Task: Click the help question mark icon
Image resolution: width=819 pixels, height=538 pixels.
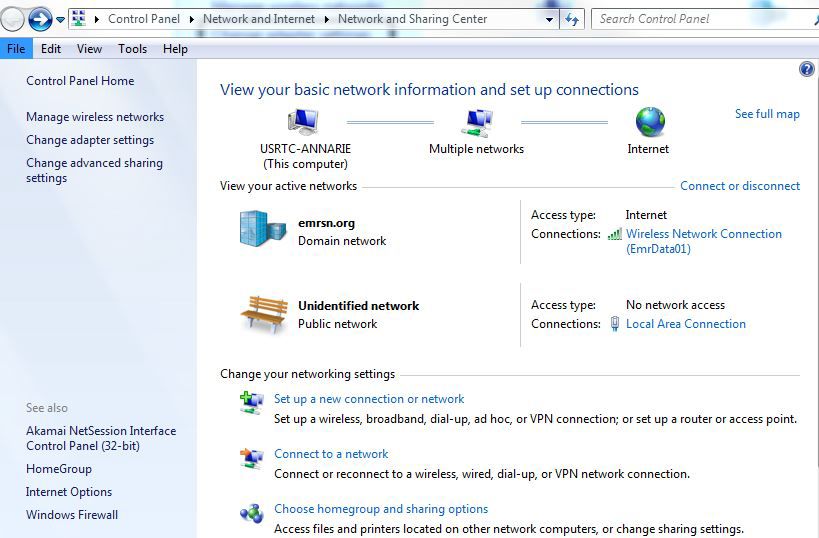Action: click(807, 69)
